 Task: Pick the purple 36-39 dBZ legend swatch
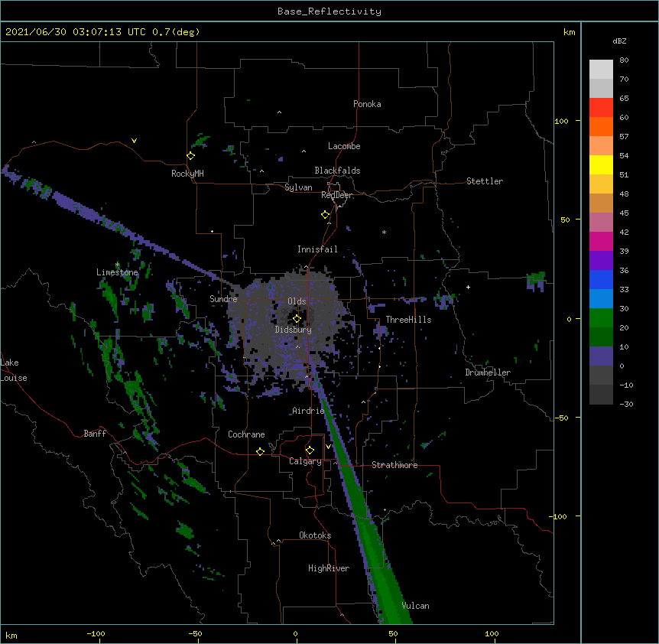601,260
